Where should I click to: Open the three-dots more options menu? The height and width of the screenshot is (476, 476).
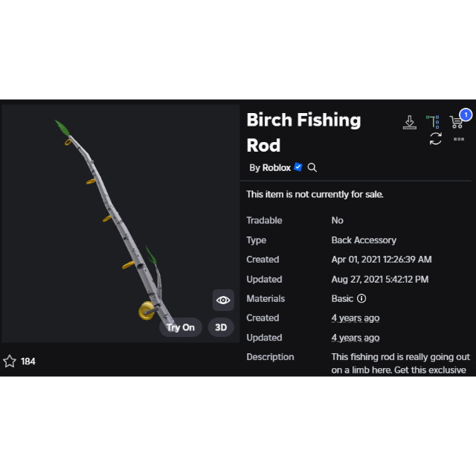point(459,139)
